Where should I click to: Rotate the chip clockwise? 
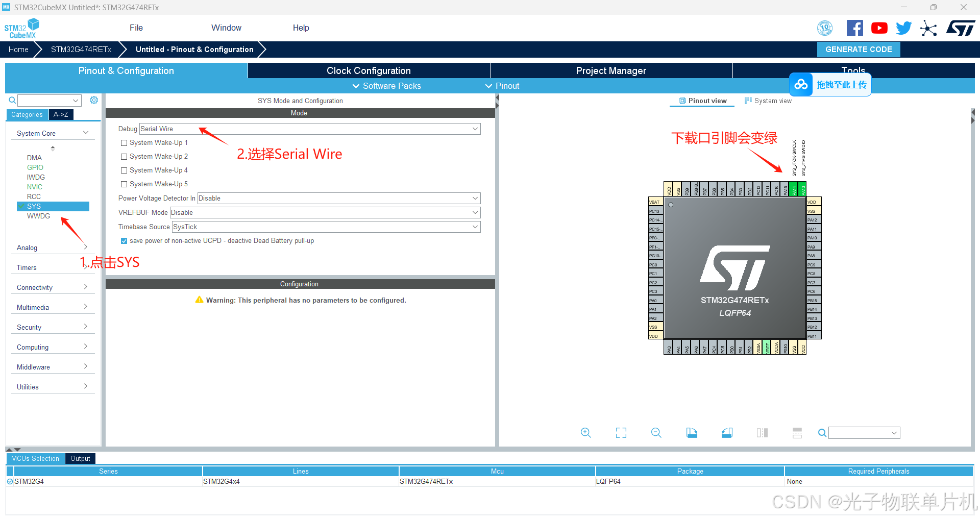[692, 433]
